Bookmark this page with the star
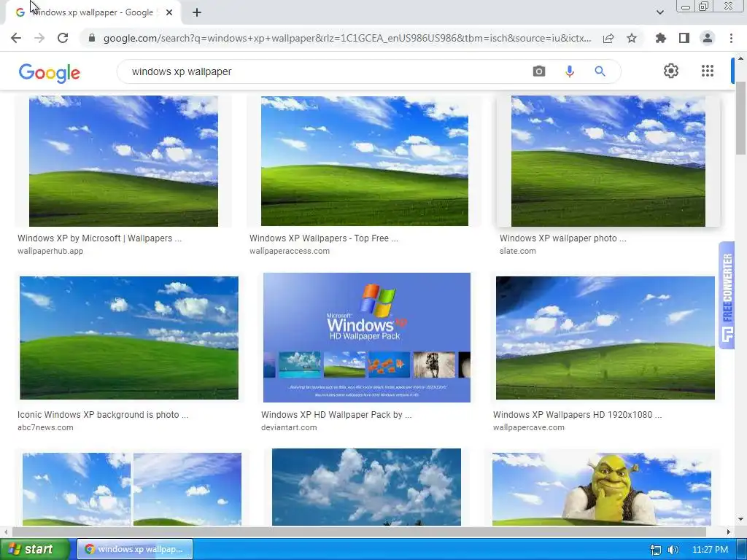 pyautogui.click(x=632, y=38)
